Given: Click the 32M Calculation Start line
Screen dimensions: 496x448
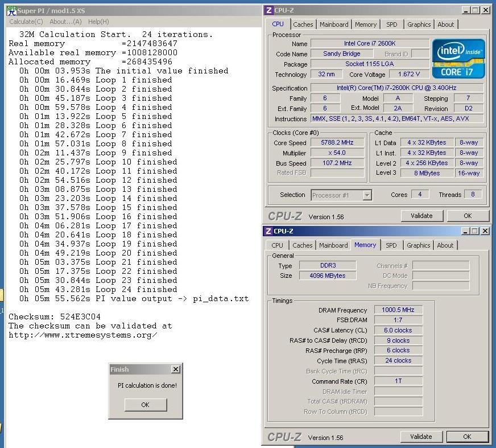Looking at the screenshot, I should pyautogui.click(x=116, y=34).
